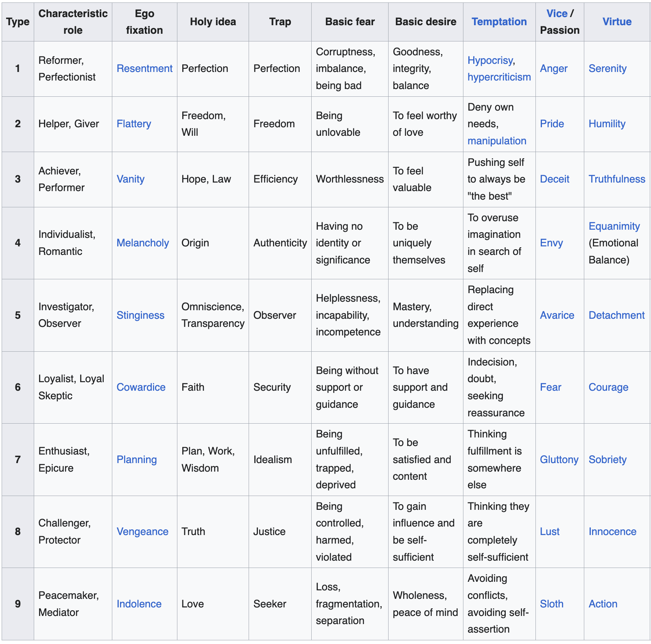Follow the Gluttony link
This screenshot has height=644, width=651.
[559, 459]
